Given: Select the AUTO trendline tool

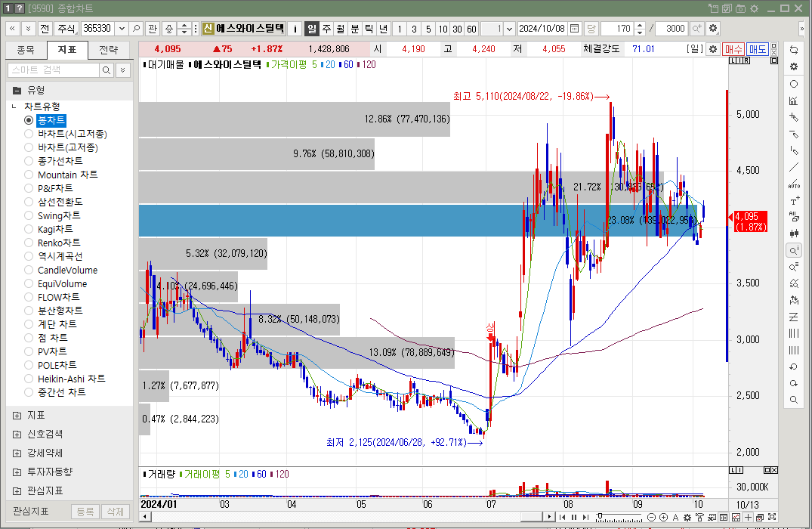Looking at the screenshot, I should (x=793, y=184).
